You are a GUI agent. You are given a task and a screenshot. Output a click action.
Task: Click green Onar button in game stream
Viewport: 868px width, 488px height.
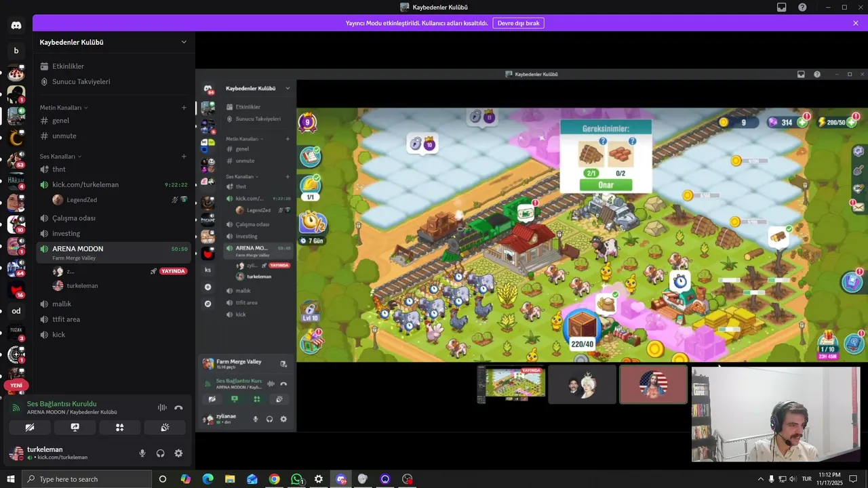[x=606, y=185]
